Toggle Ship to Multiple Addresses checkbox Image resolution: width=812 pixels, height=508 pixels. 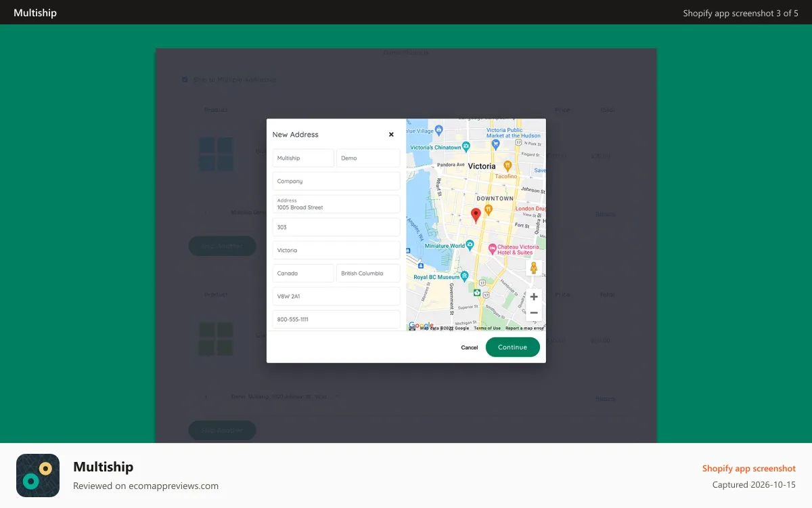pos(184,80)
